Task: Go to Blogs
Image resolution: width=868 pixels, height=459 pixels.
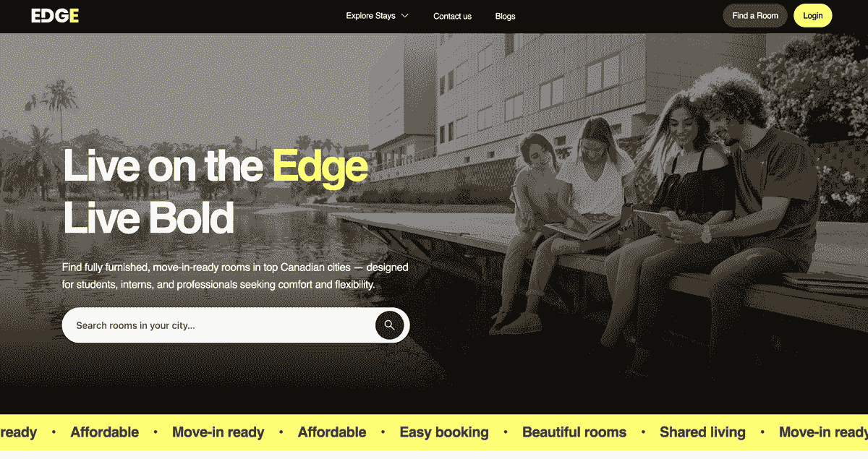Action: [x=505, y=16]
